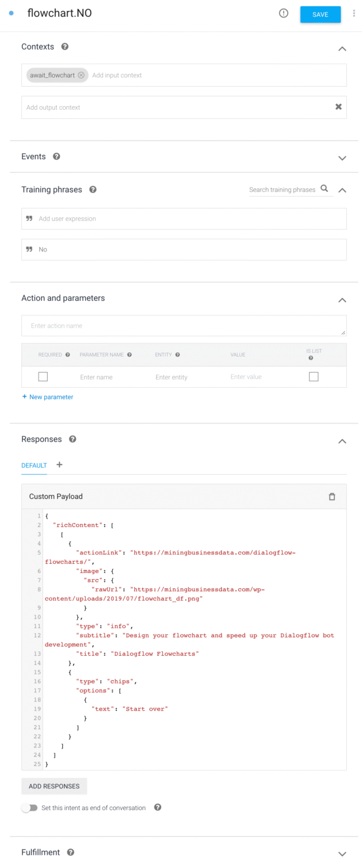Click the help icon beside Contexts header
362x868 pixels.
pyautogui.click(x=65, y=46)
